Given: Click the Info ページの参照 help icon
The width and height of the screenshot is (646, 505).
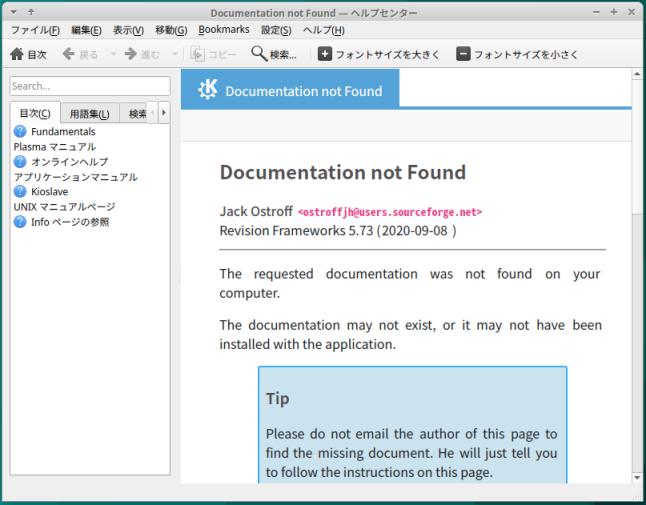Looking at the screenshot, I should [x=20, y=222].
